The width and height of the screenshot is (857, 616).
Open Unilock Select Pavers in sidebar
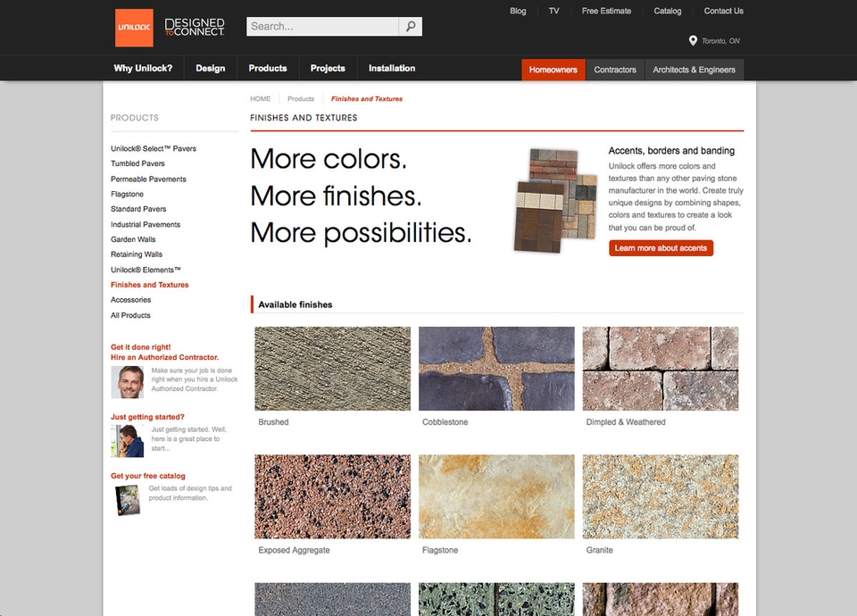point(154,149)
